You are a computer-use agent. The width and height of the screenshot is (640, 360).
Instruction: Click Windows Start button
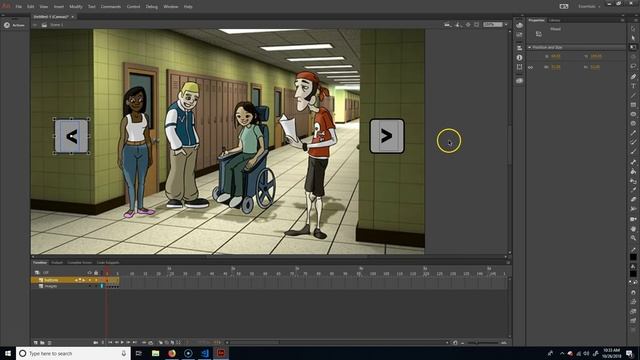[8, 353]
